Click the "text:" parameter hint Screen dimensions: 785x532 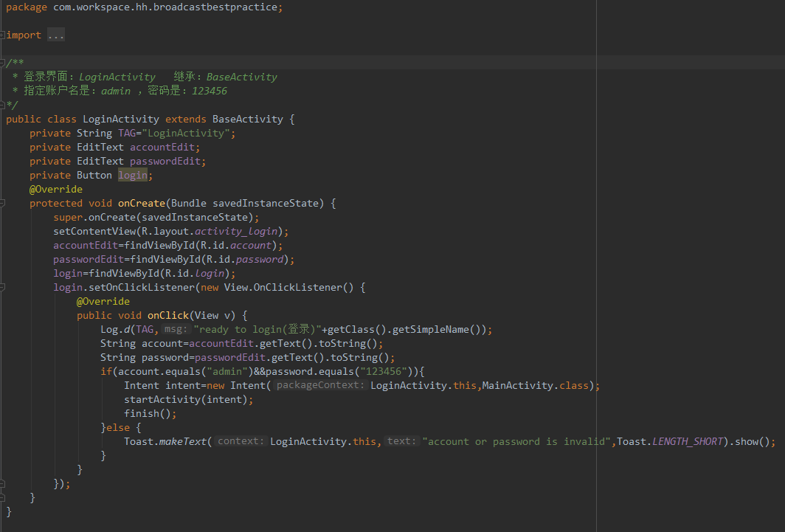point(401,441)
